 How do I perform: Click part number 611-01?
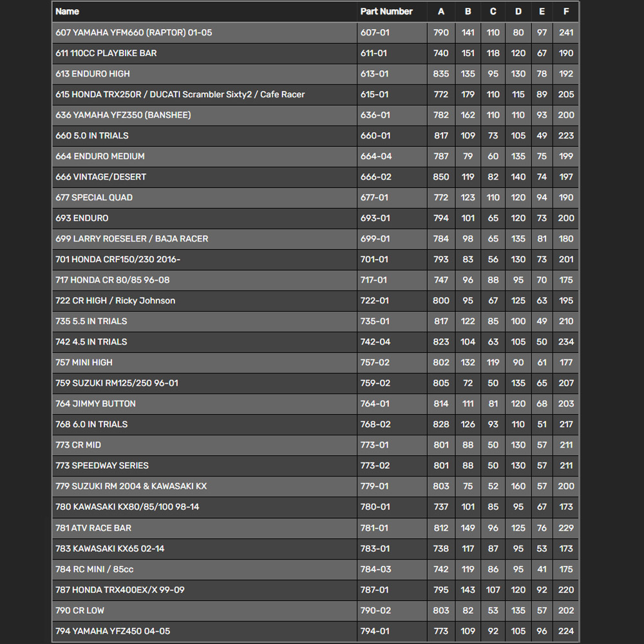coord(374,53)
